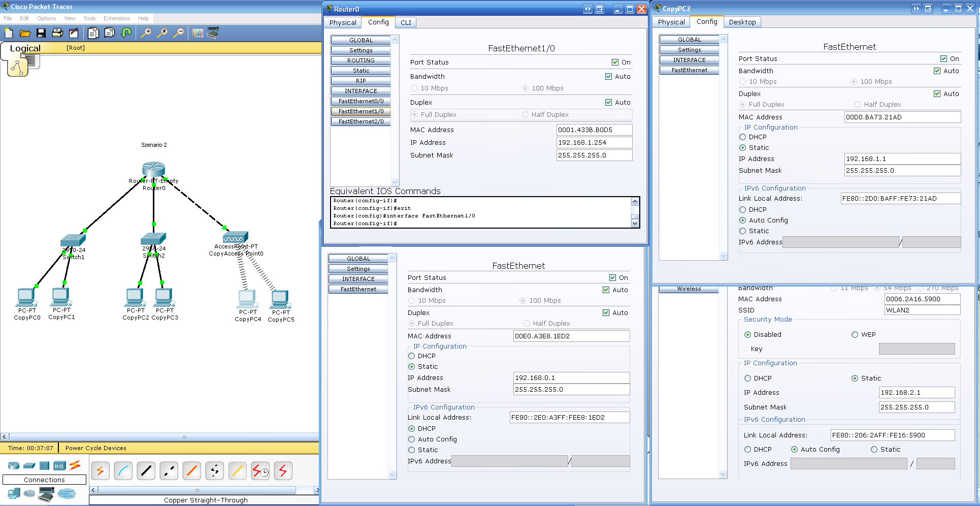The height and width of the screenshot is (506, 980).
Task: Click workspace horizontal scrollbar thumb
Action: 184,437
